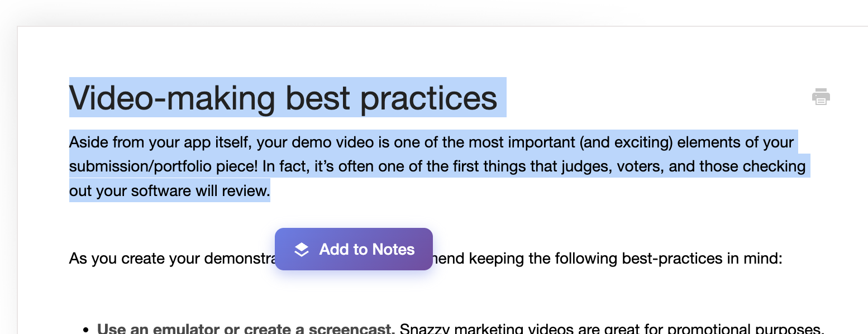The height and width of the screenshot is (334, 868).
Task: Click the Add to Notes button
Action: [x=354, y=249]
